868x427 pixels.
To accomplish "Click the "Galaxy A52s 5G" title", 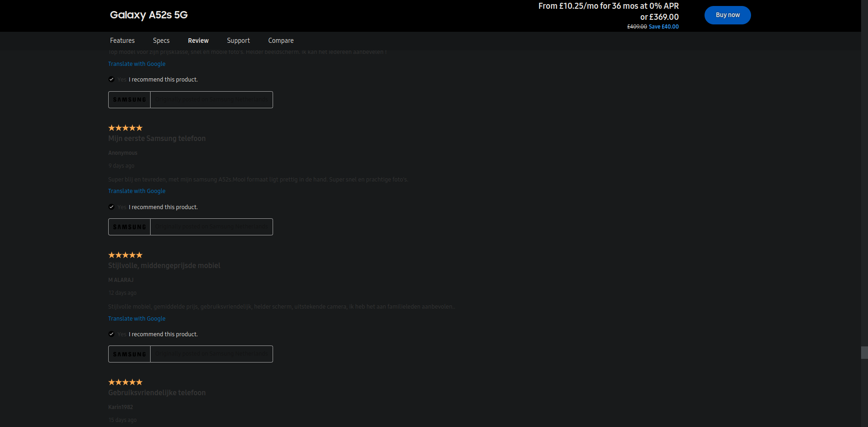I will 148,15.
